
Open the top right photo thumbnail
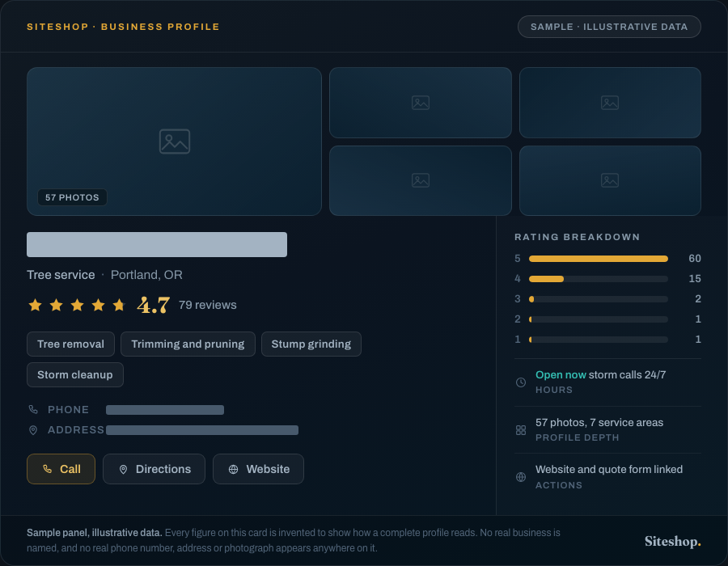610,103
